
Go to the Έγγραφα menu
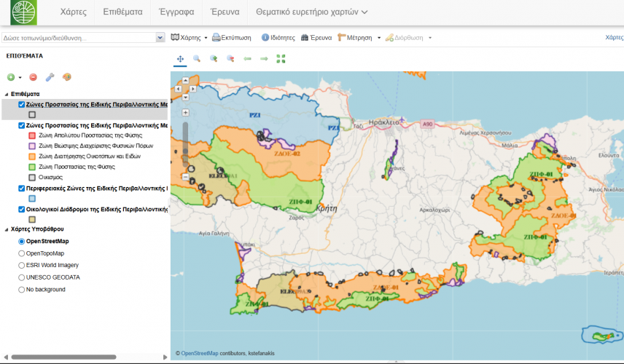176,12
